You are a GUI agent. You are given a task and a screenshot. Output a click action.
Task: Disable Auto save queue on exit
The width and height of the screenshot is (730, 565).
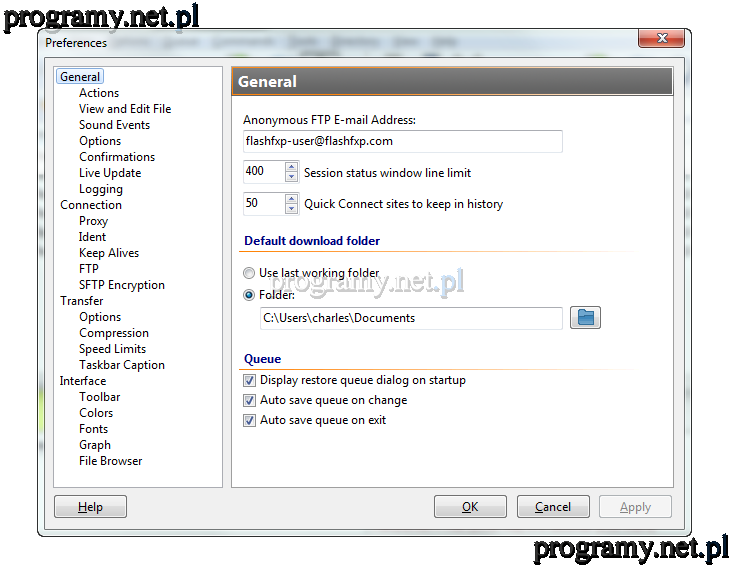250,421
